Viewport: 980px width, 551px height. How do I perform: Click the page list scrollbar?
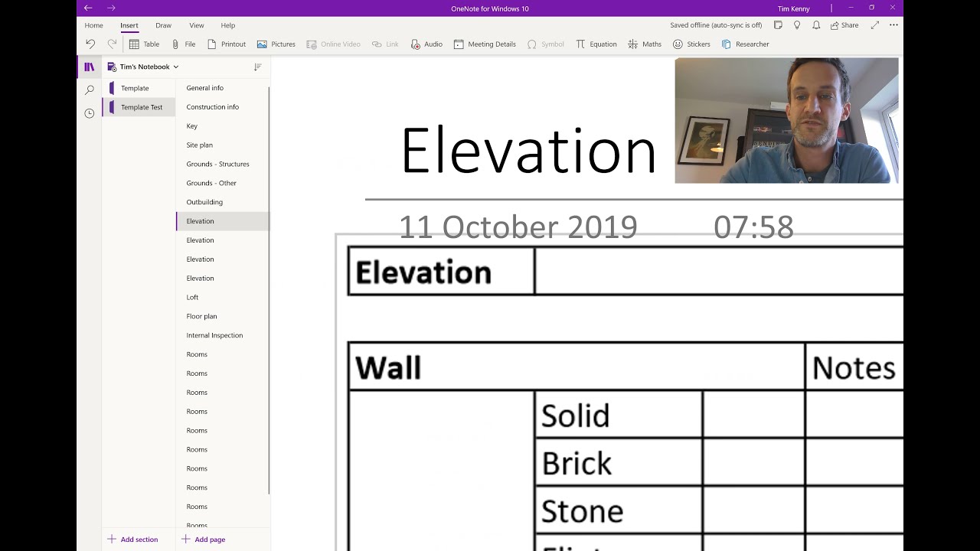(x=269, y=291)
